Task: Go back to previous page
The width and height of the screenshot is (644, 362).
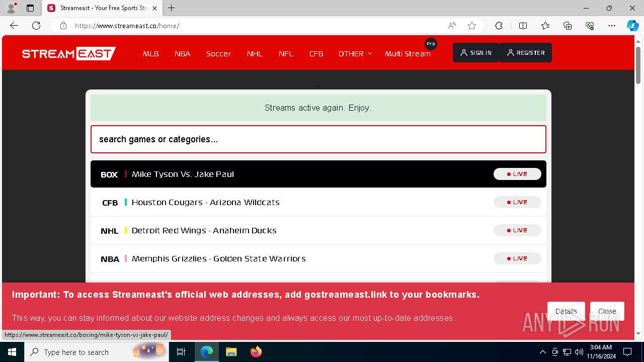Action: [14, 26]
